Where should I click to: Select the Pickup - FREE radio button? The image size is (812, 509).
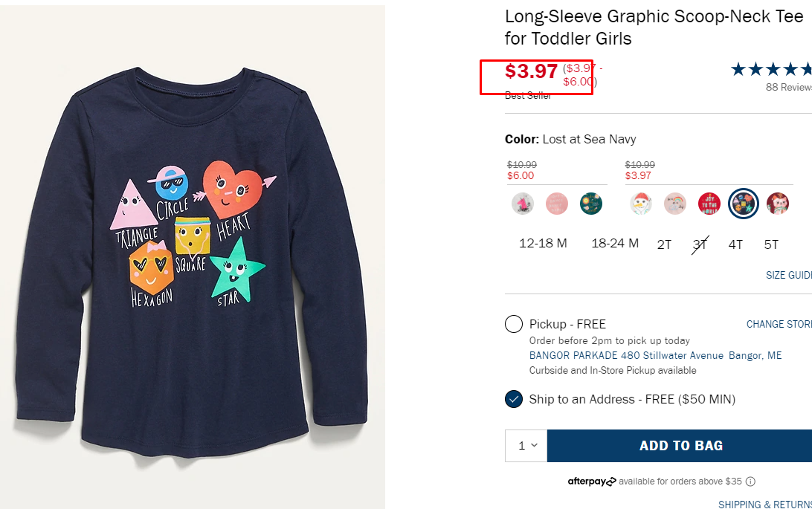tap(514, 324)
